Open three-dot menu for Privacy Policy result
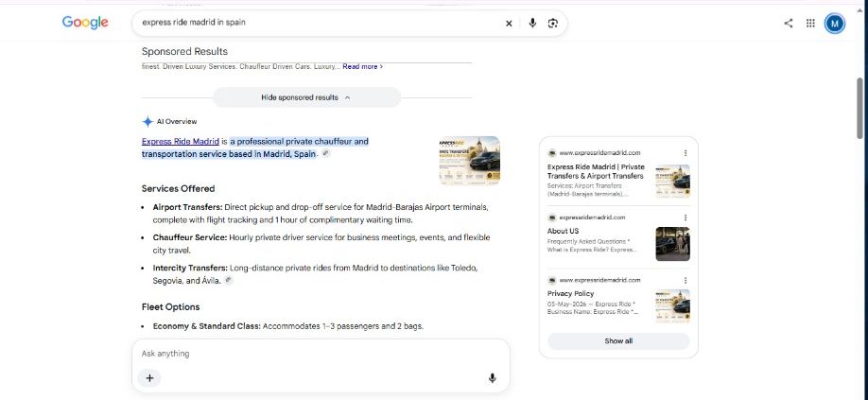This screenshot has width=868, height=400. click(686, 281)
